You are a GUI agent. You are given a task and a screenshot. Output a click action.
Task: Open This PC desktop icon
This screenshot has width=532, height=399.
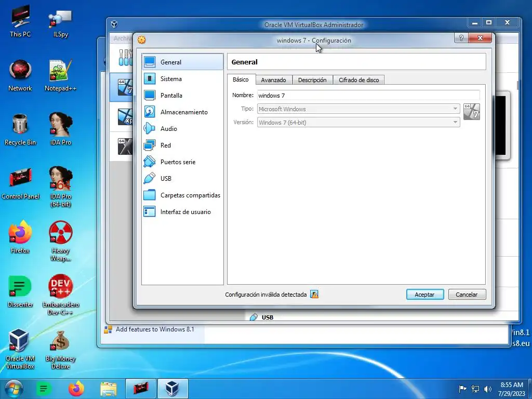coord(20,21)
